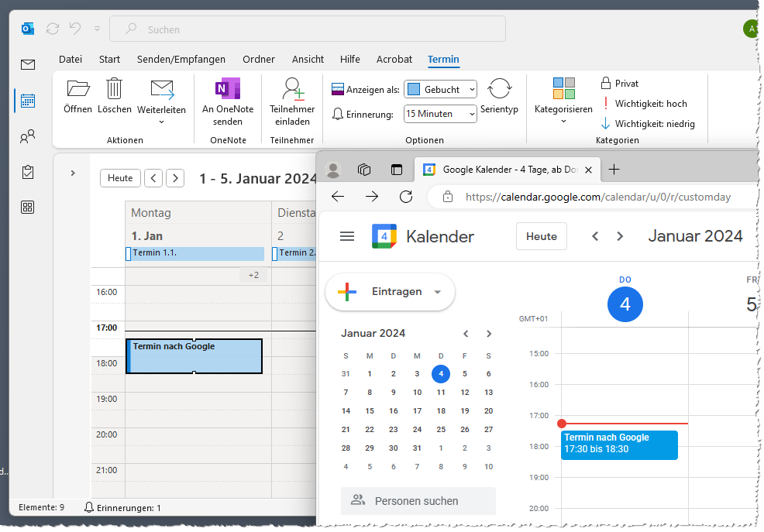The height and width of the screenshot is (532, 764).
Task: Open the Anzeigen als Gebucht dropdown
Action: point(440,89)
